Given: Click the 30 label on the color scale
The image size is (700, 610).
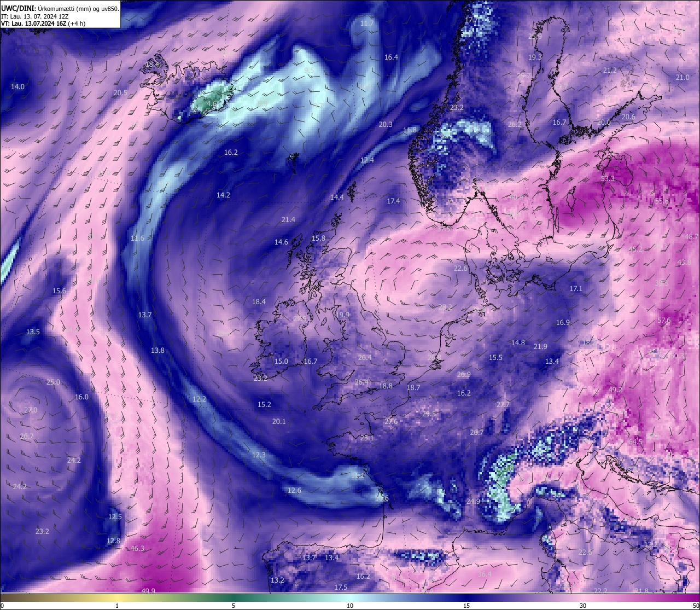Looking at the screenshot, I should tap(583, 606).
